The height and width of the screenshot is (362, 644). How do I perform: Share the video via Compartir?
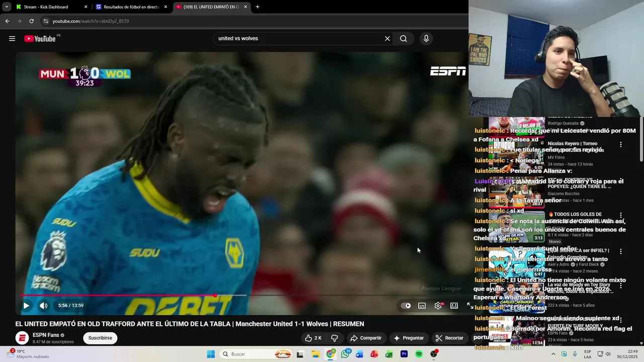pos(366,338)
